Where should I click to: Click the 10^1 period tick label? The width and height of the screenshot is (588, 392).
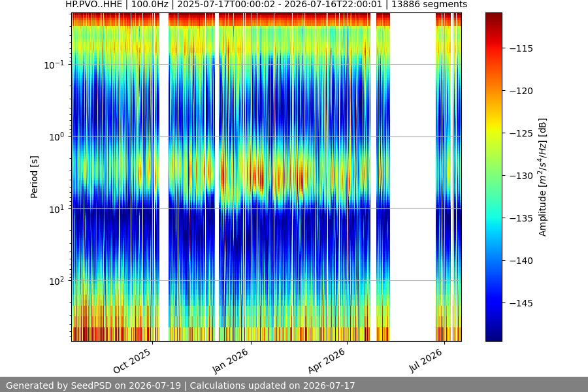56,209
